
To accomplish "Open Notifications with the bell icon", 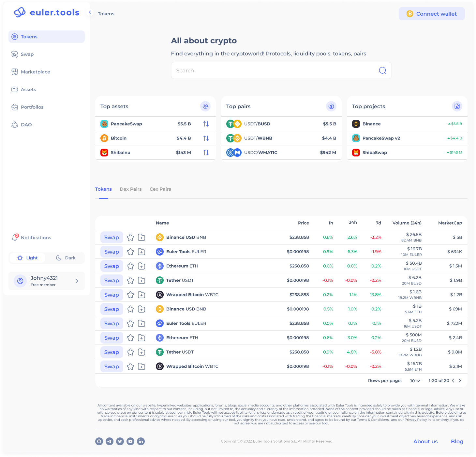I will coord(15,237).
